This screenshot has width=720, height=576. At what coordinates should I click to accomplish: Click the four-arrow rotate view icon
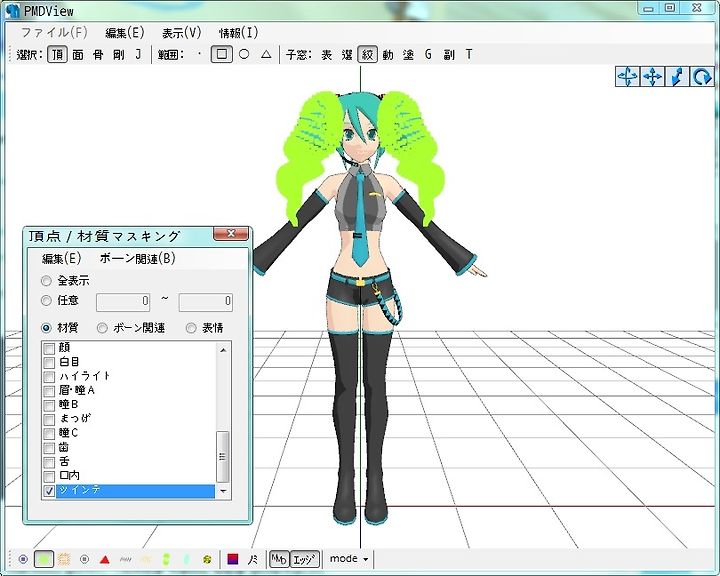pyautogui.click(x=627, y=76)
